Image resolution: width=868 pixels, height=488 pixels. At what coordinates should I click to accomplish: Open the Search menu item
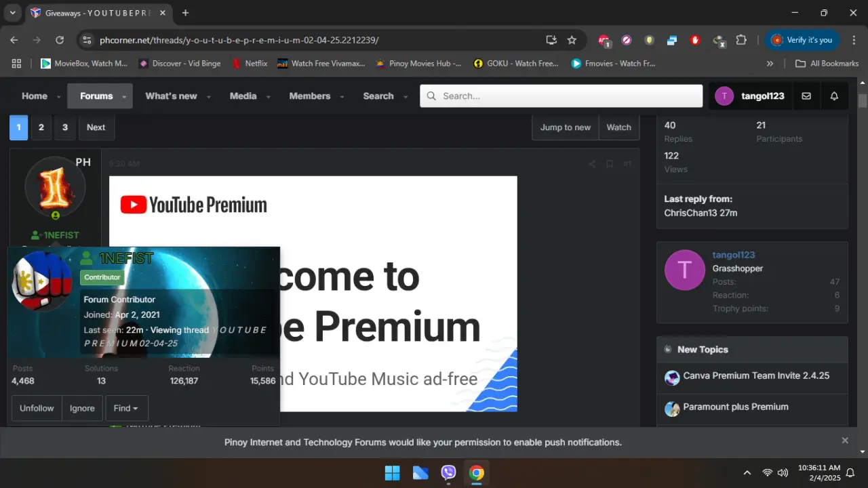[x=378, y=96]
